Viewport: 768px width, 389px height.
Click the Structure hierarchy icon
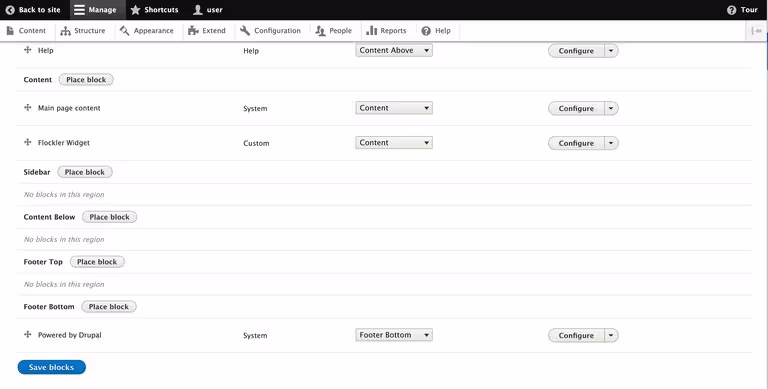pos(65,31)
